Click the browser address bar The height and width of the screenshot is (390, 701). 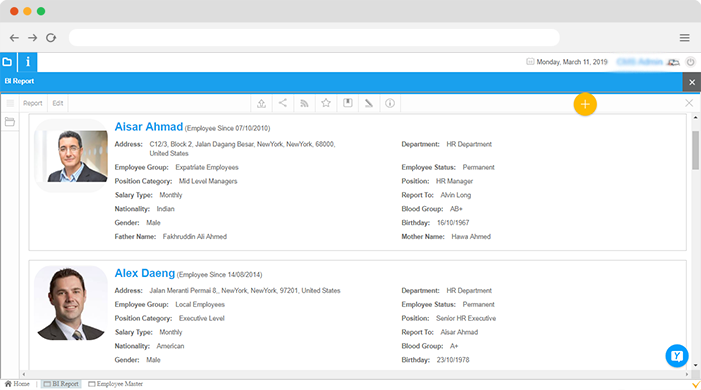pos(314,38)
